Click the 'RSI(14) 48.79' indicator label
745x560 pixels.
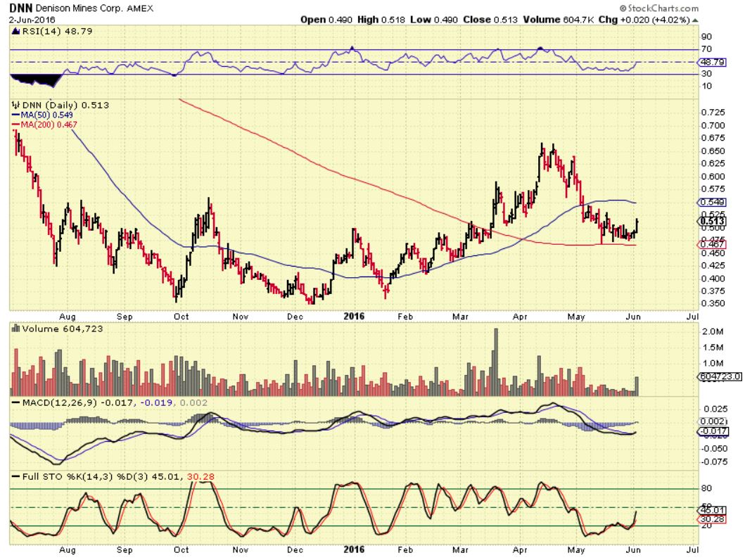[57, 32]
